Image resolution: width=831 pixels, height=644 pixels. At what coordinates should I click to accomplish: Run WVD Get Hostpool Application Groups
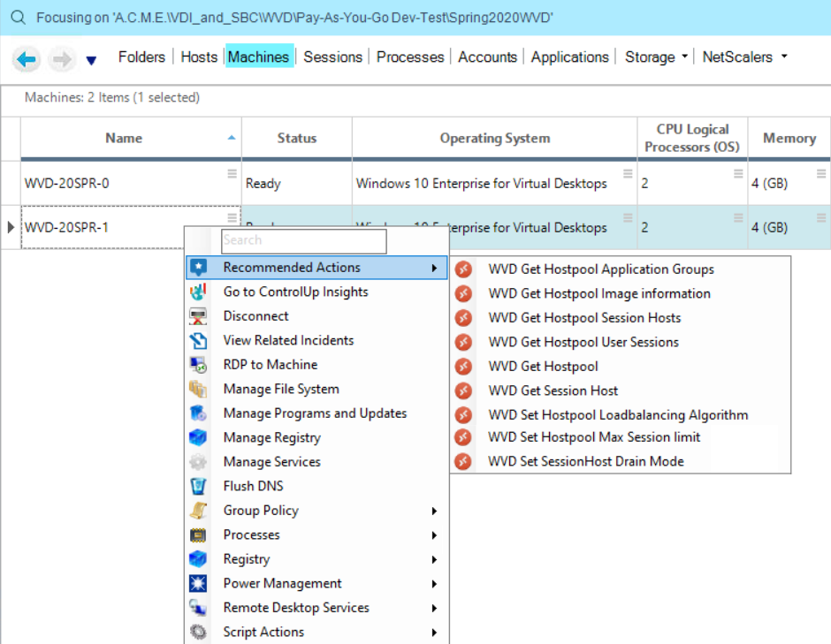coord(601,269)
